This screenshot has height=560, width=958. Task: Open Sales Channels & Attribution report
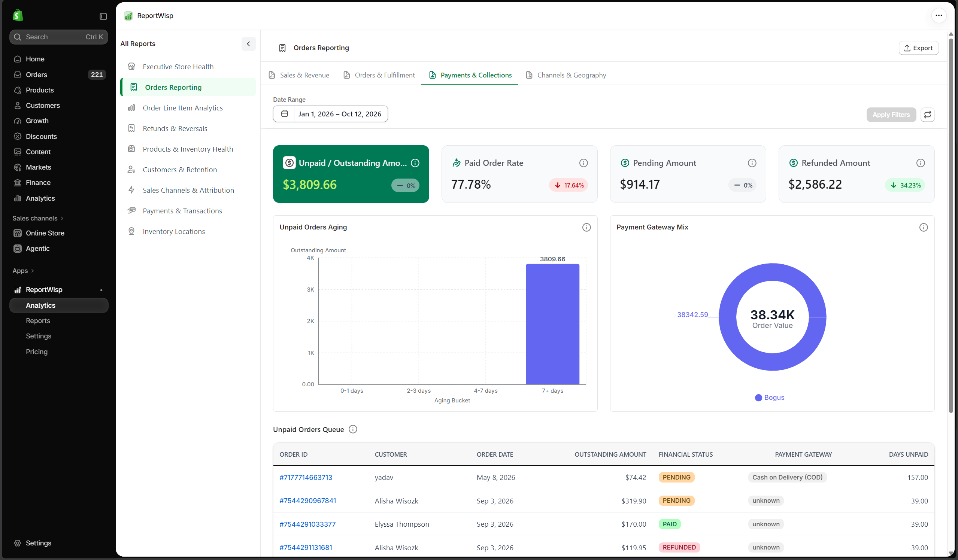click(188, 190)
